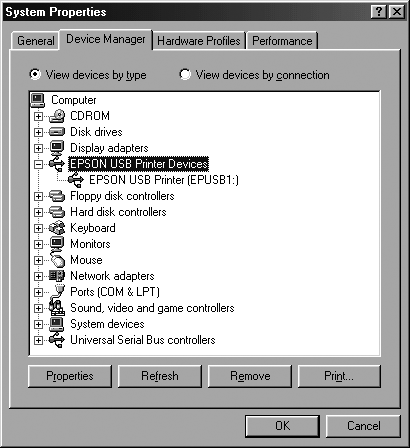Switch to the General tab
The image size is (410, 448).
[35, 41]
